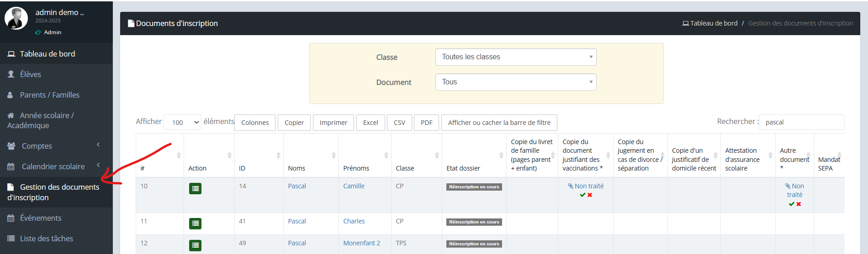This screenshot has height=254, width=868.
Task: Export table with Excel button
Action: (x=370, y=122)
